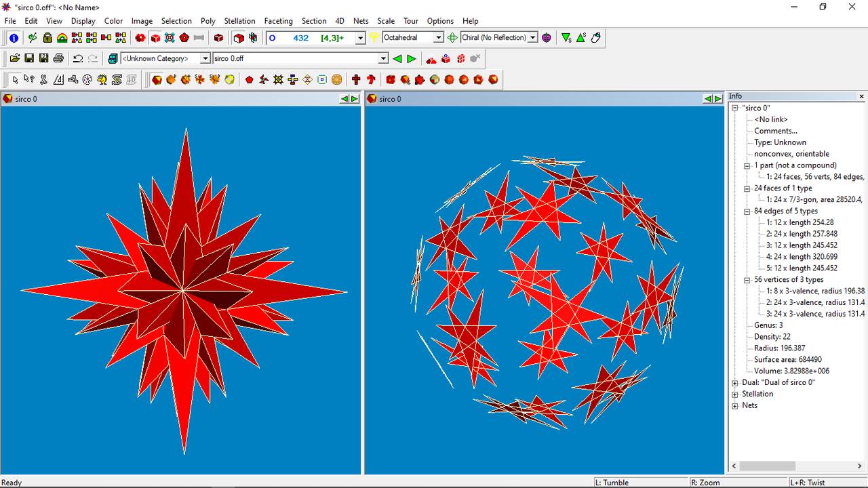Toggle the pointer with question mark mode
Image resolution: width=868 pixels, height=488 pixels.
29,80
